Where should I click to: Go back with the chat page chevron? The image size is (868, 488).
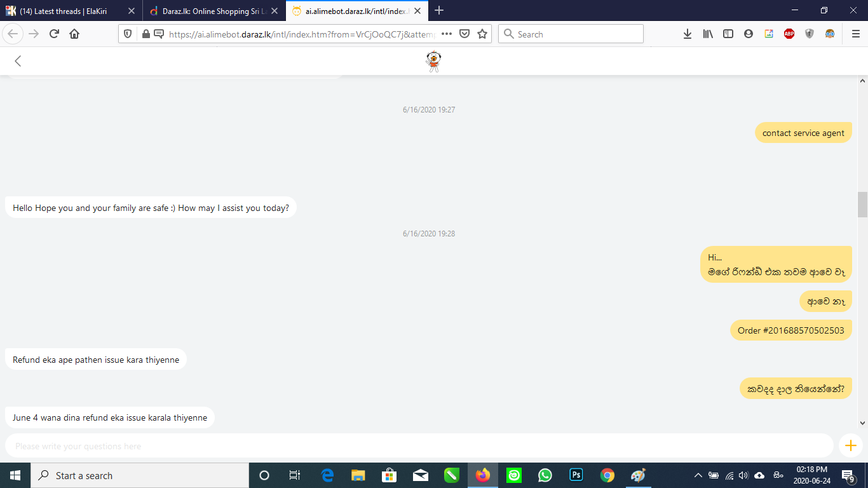coord(18,61)
